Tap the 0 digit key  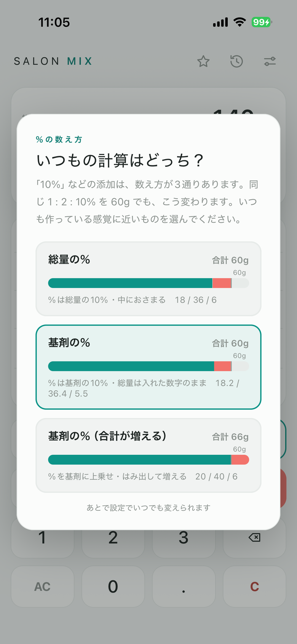click(113, 586)
